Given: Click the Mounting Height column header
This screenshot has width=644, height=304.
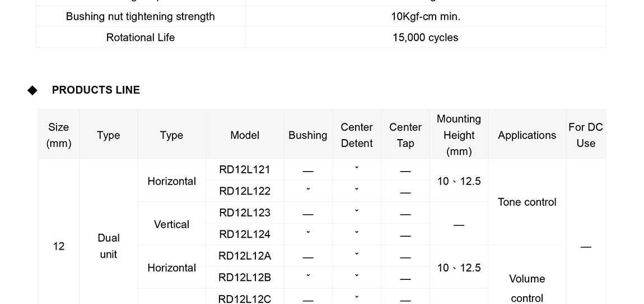Looking at the screenshot, I should pos(459,135).
